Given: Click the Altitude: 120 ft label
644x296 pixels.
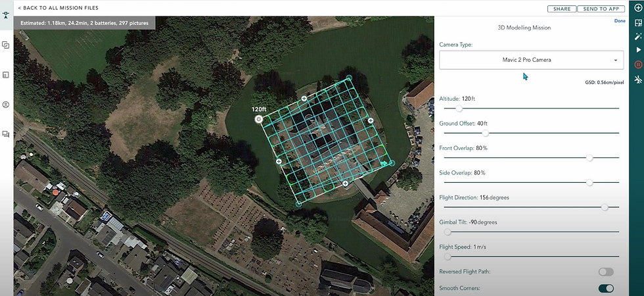Looking at the screenshot, I should click(457, 99).
